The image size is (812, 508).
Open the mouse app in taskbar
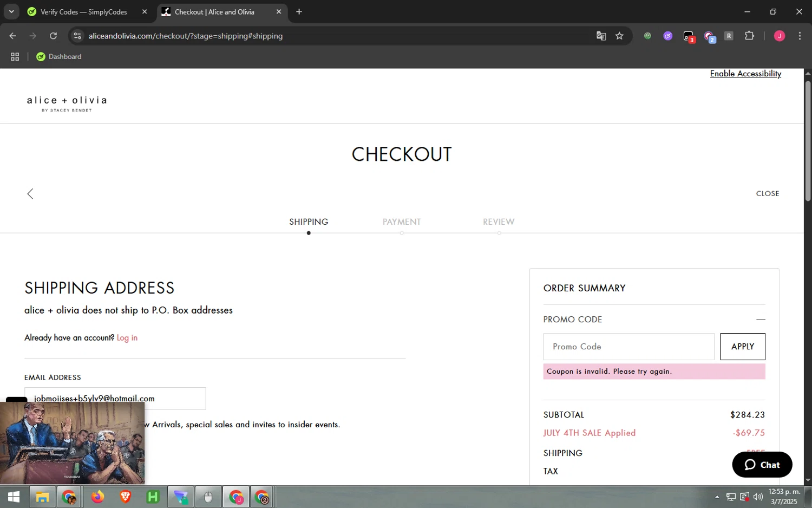[208, 497]
